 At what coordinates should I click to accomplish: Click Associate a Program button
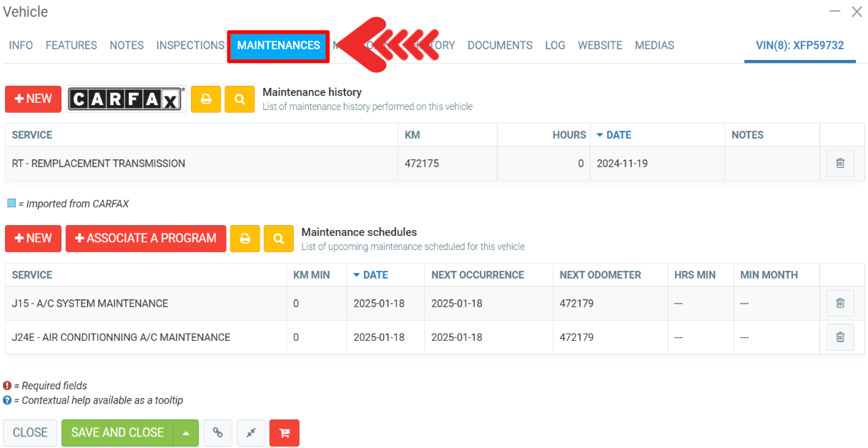(146, 239)
